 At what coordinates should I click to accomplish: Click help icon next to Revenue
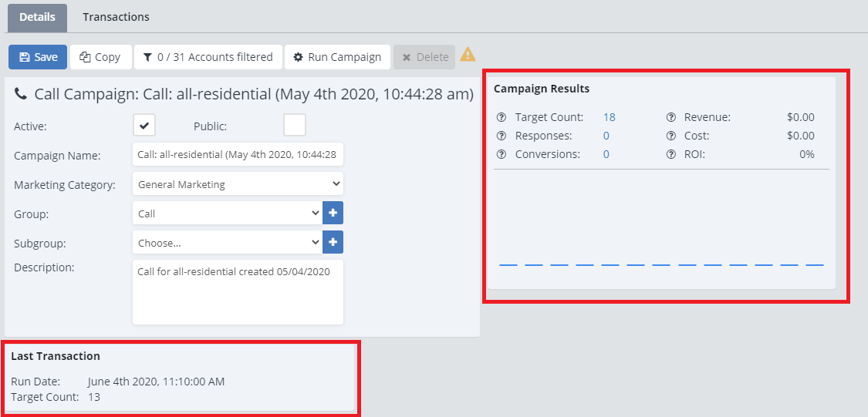pyautogui.click(x=670, y=118)
